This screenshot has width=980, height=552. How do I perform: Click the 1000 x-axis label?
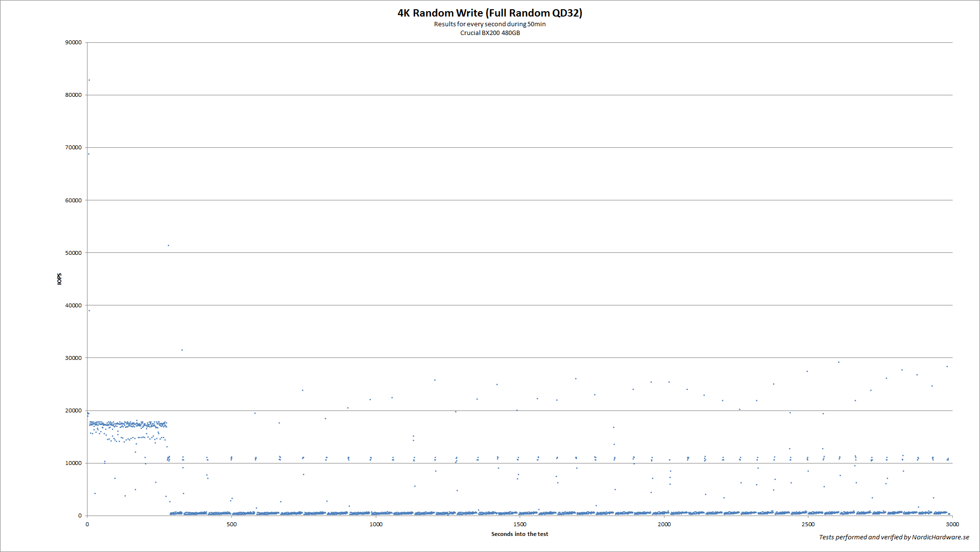376,524
